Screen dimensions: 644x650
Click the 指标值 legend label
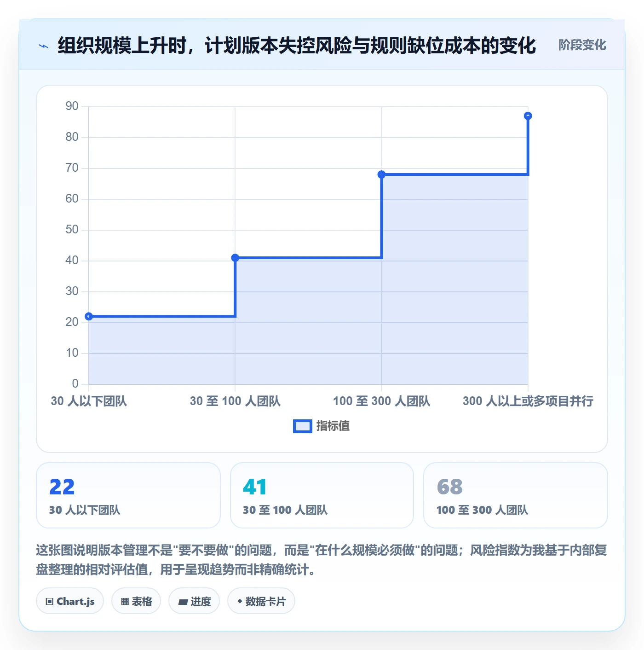pos(333,426)
